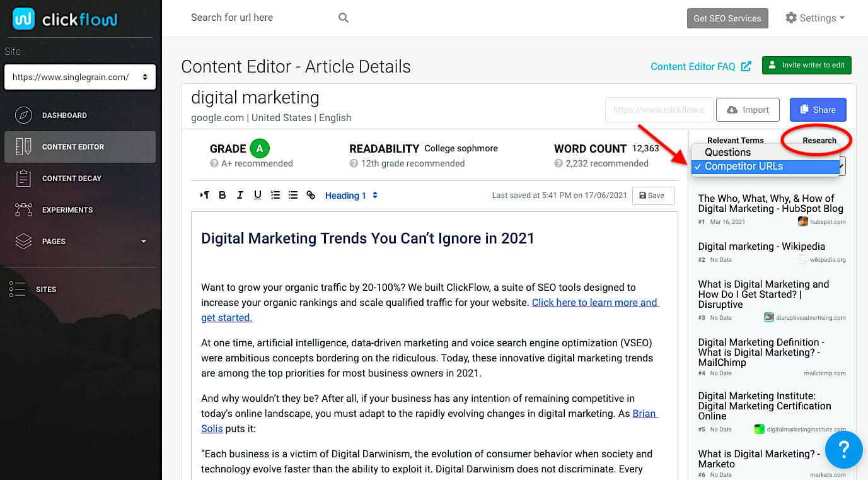Open the Marketo competitor result
868x480 pixels.
click(x=759, y=459)
